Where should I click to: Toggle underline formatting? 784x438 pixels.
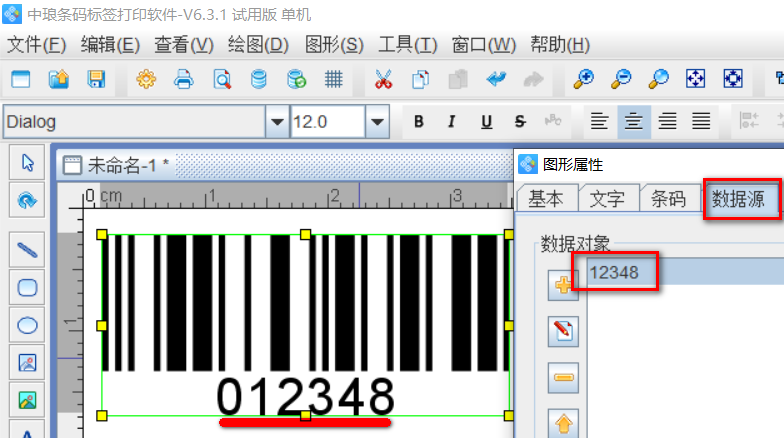[x=486, y=122]
